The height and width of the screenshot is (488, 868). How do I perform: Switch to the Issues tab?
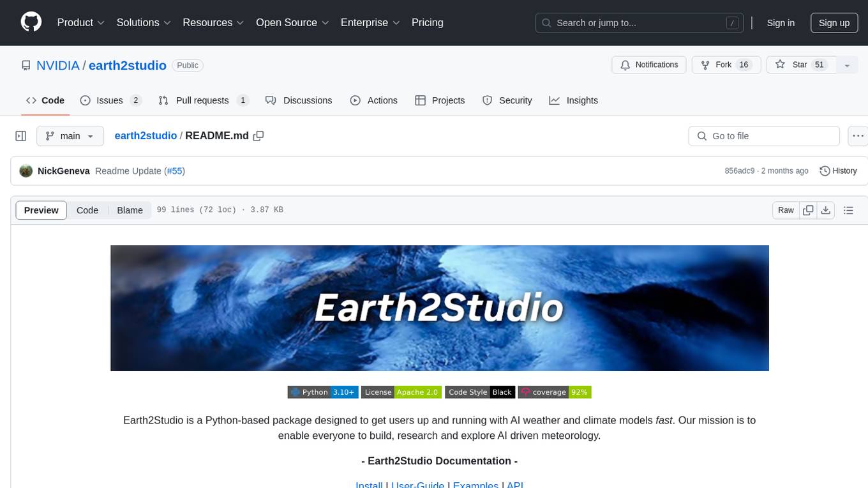click(x=110, y=100)
